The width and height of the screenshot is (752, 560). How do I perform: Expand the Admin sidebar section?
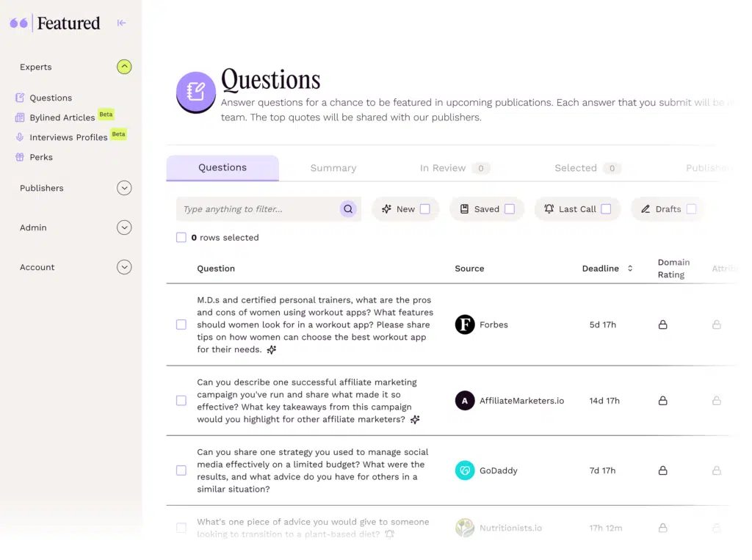[124, 228]
